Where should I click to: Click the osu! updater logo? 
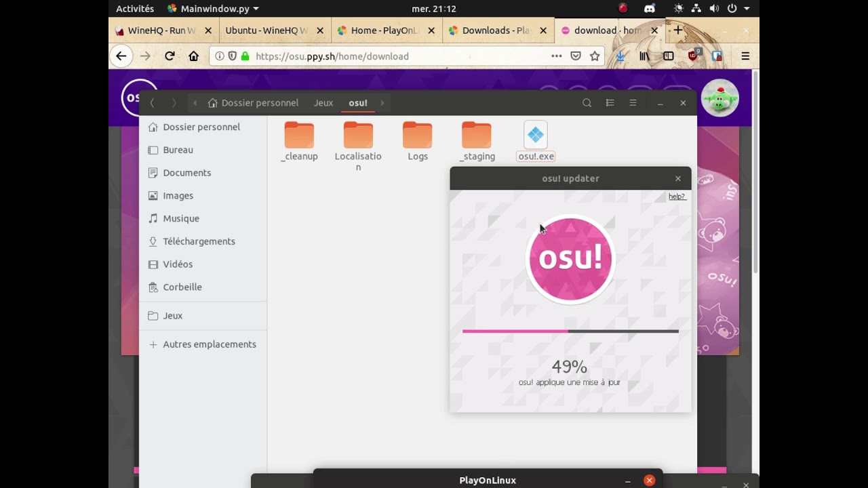570,259
